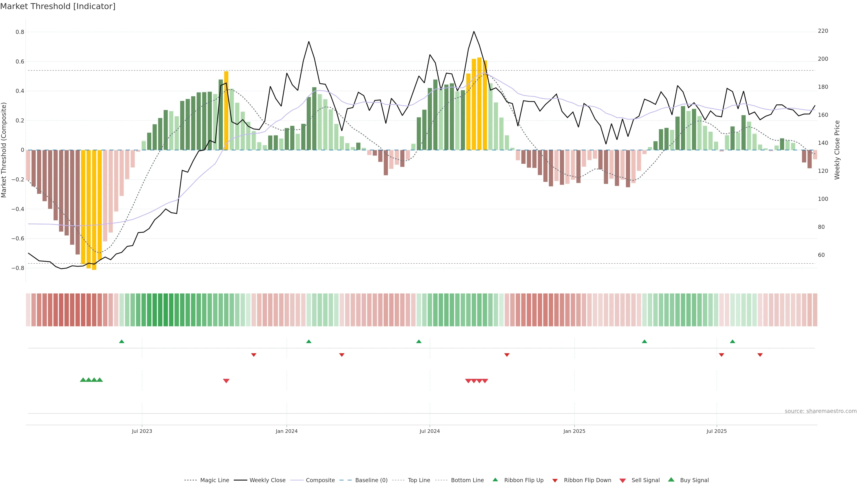Viewport: 868px width, 488px height.
Task: Hide the Top Line legend series
Action: 419,480
